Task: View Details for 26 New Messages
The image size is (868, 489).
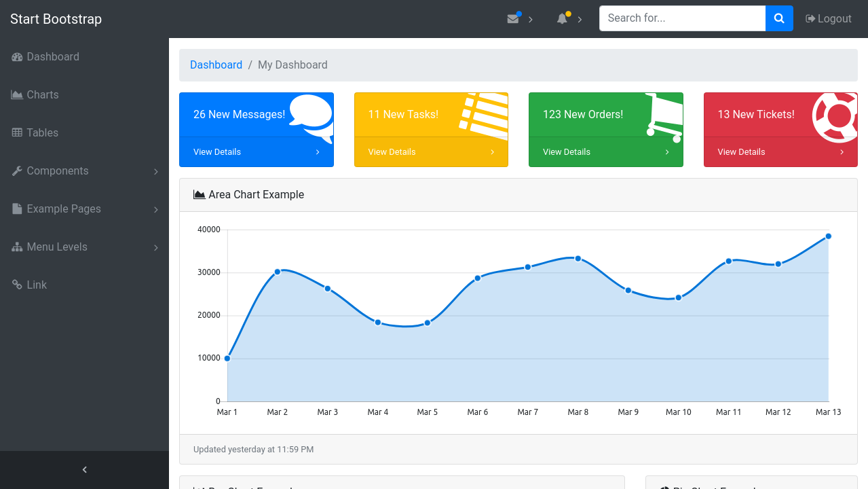Action: 256,152
